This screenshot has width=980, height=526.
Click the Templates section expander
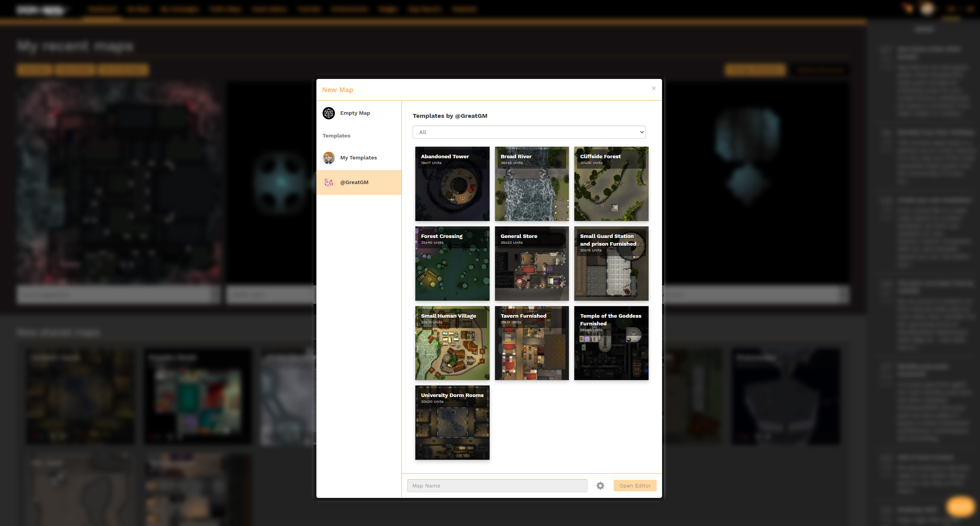tap(336, 136)
